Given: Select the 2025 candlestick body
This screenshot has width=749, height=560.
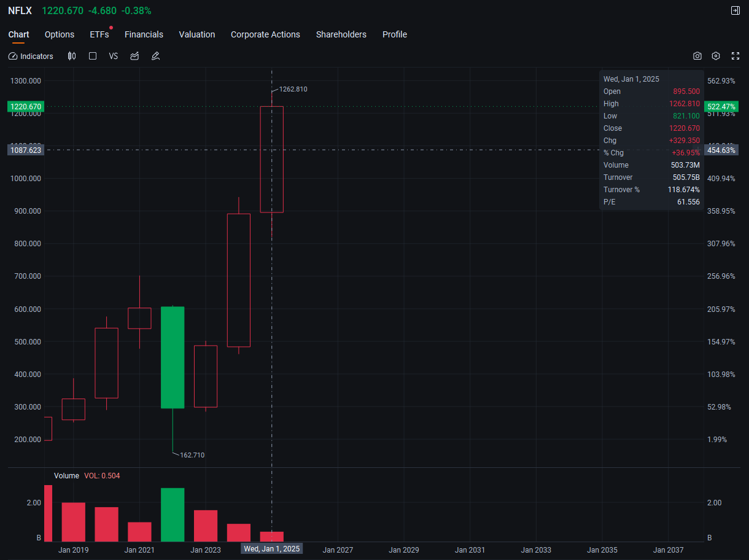Looking at the screenshot, I should 271,160.
